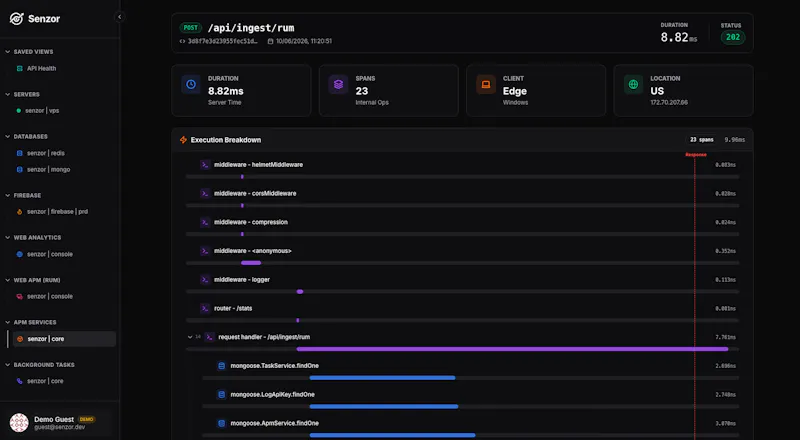Click the senzor | core APM service icon
Viewport: 800px width, 440px height.
[20, 339]
